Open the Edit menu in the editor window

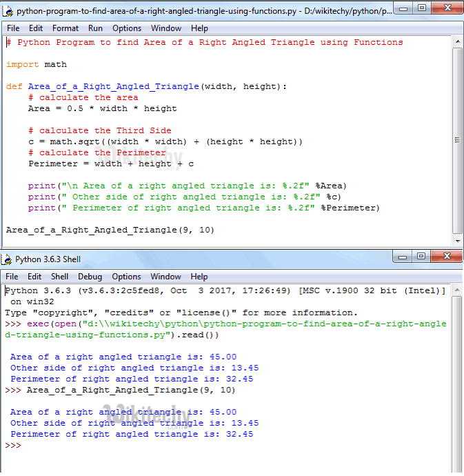(x=36, y=28)
